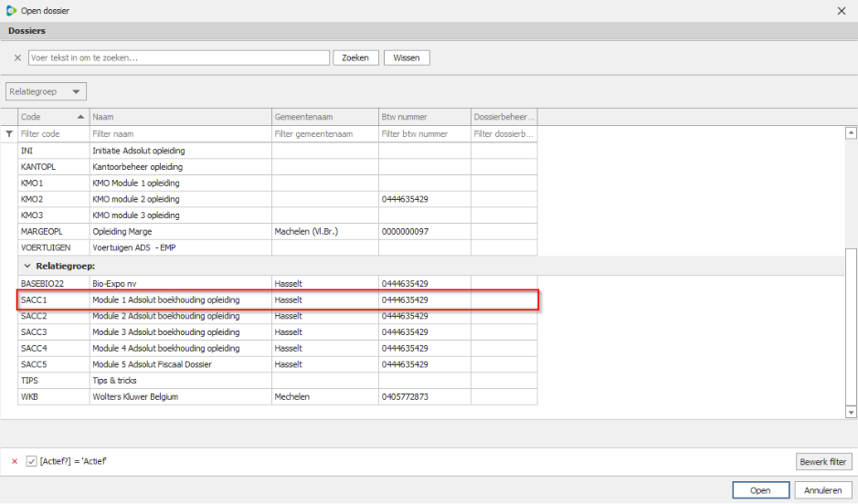Open the Relatiegroep dropdown

[x=46, y=91]
